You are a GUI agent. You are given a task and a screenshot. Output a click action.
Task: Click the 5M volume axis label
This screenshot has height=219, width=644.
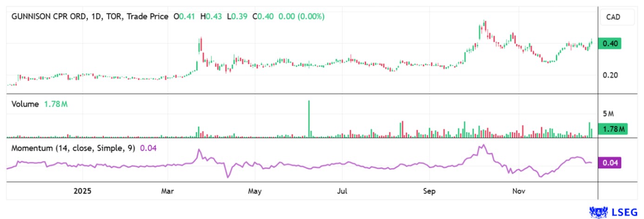(608, 114)
